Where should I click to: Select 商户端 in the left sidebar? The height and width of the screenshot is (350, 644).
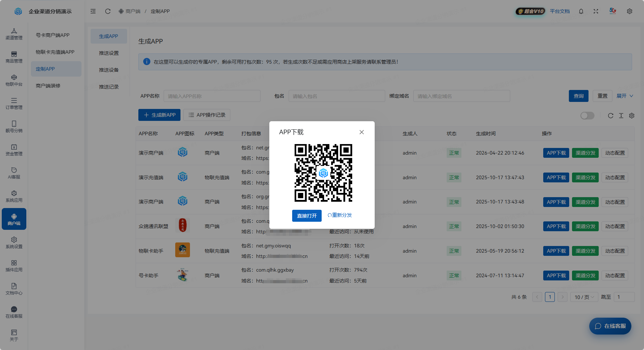click(x=14, y=219)
